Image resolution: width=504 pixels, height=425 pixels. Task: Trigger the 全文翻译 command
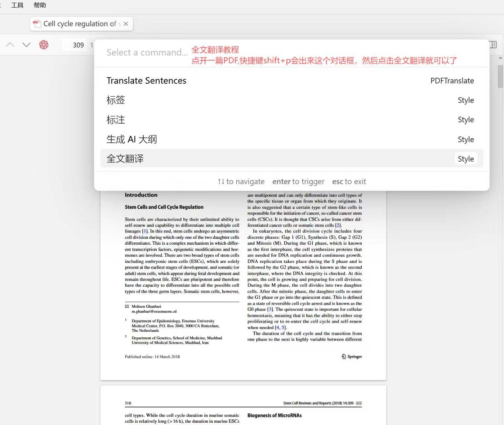pos(125,159)
